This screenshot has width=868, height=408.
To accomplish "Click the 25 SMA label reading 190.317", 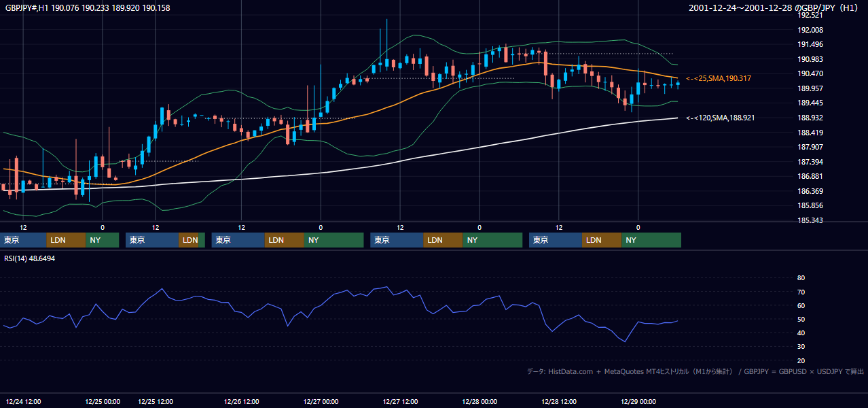I will coord(719,79).
